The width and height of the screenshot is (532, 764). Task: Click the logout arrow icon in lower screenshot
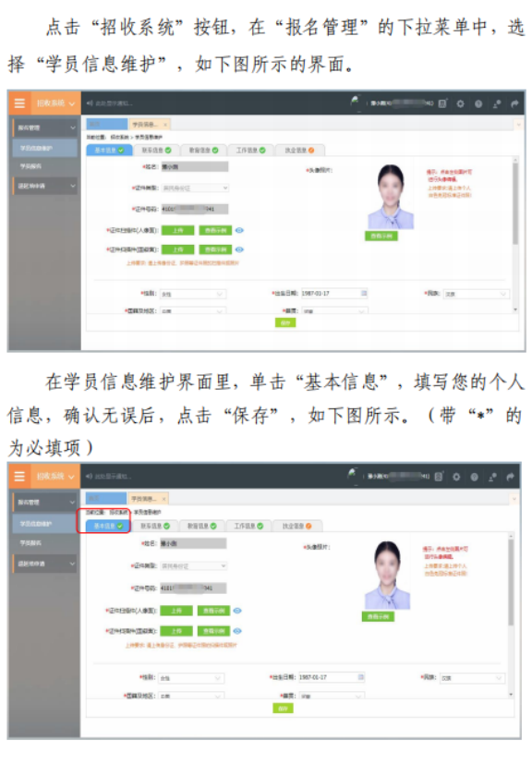(x=510, y=477)
